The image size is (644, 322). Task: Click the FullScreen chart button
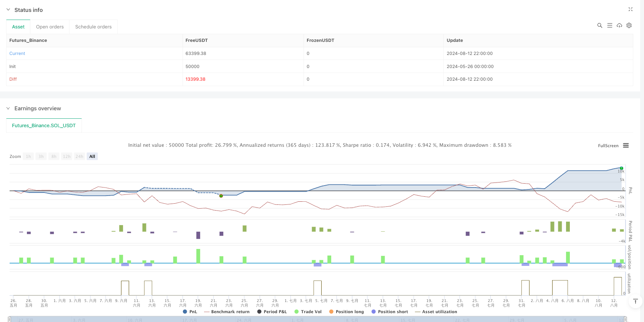[608, 146]
